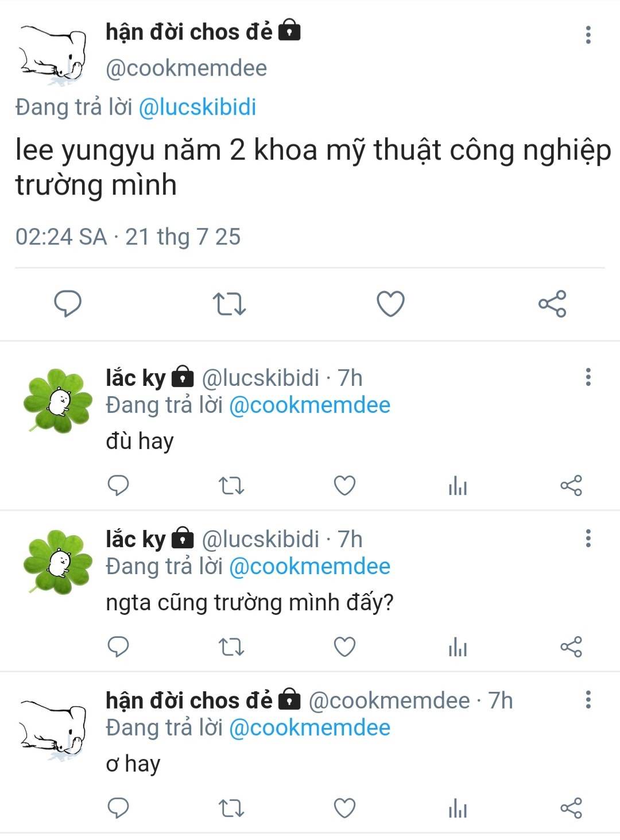
Task: Like the 'ngta cũng trường mình đấy?' reply
Action: click(344, 647)
